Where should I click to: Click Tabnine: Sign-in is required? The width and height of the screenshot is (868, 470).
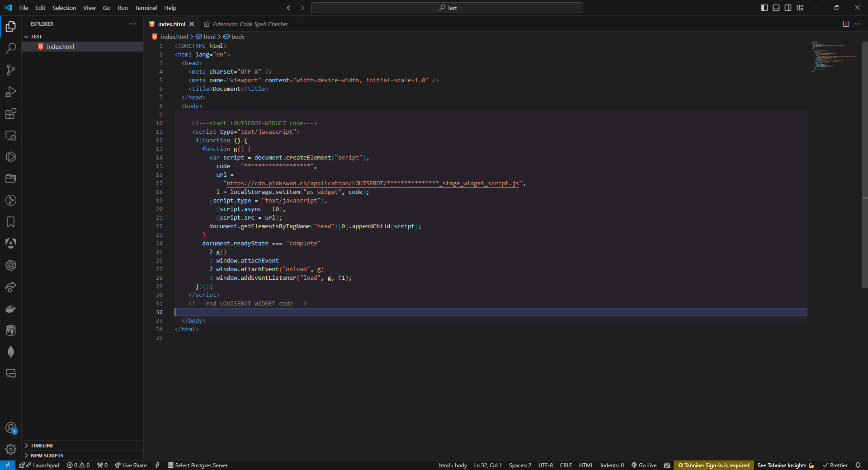[714, 465]
